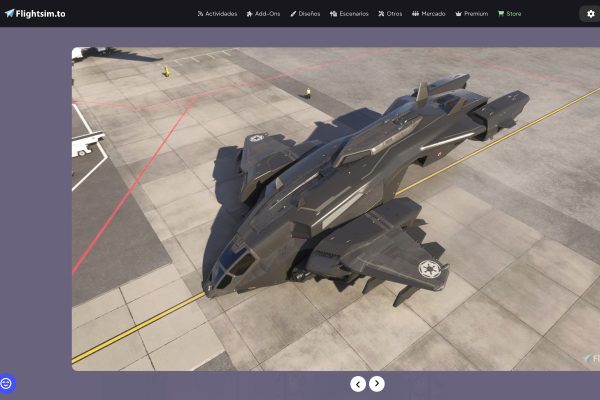
Task: Show the previous gallery image
Action: (x=358, y=384)
